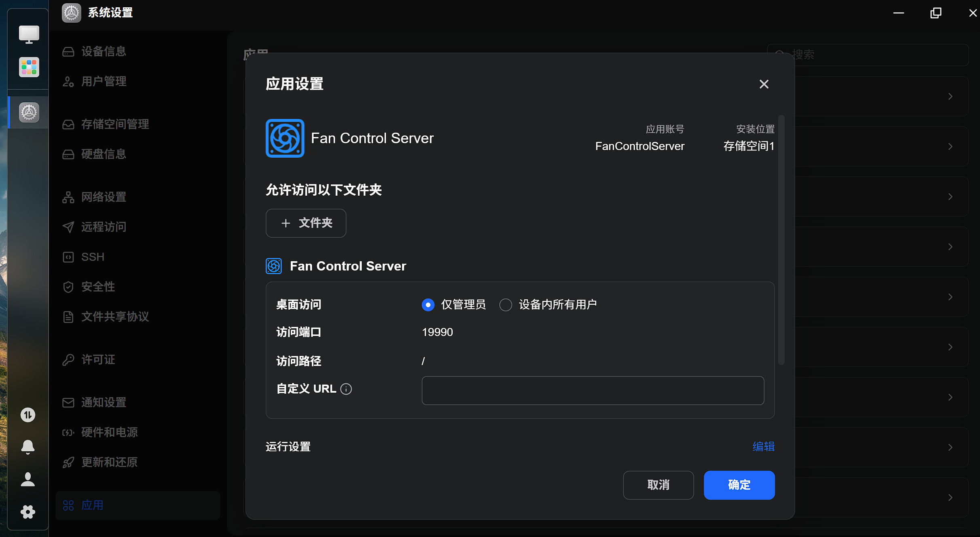980x537 pixels.
Task: Click the dialog vertical scrollbar
Action: (781, 240)
